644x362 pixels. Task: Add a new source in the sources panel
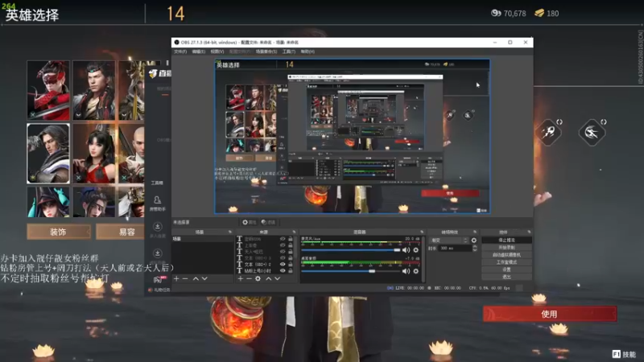click(240, 278)
